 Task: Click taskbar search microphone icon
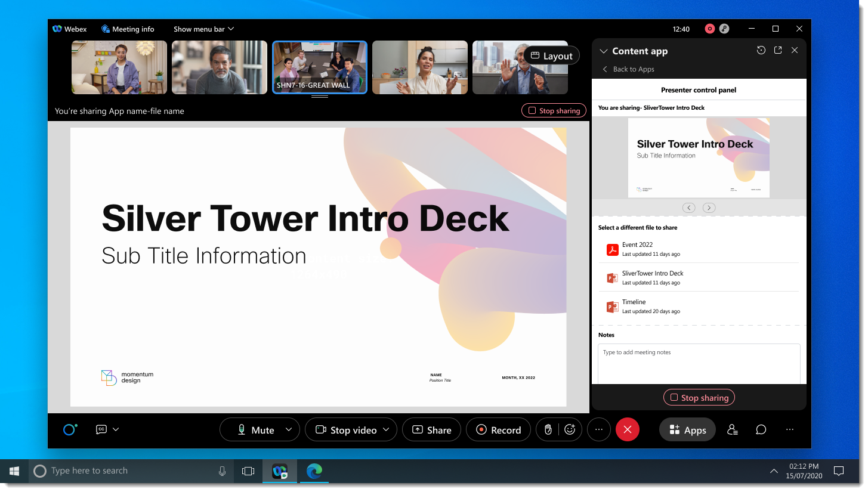[x=222, y=471]
